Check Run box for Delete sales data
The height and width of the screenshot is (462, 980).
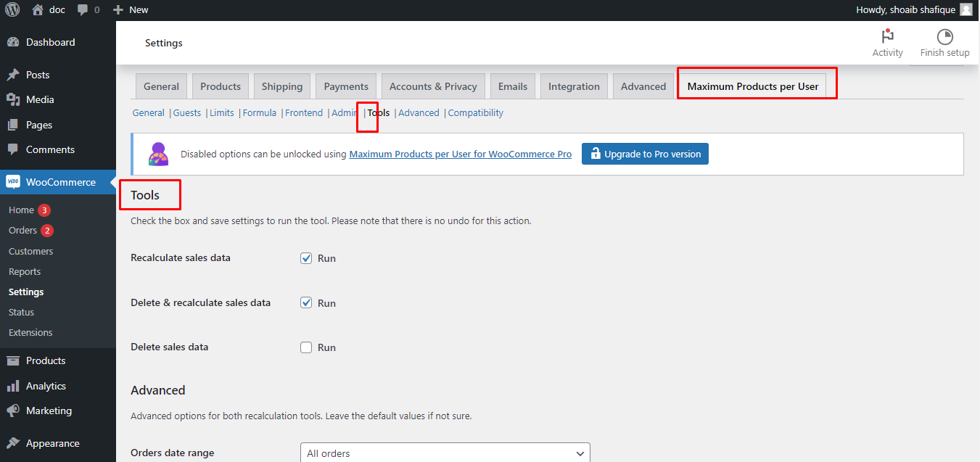(306, 347)
